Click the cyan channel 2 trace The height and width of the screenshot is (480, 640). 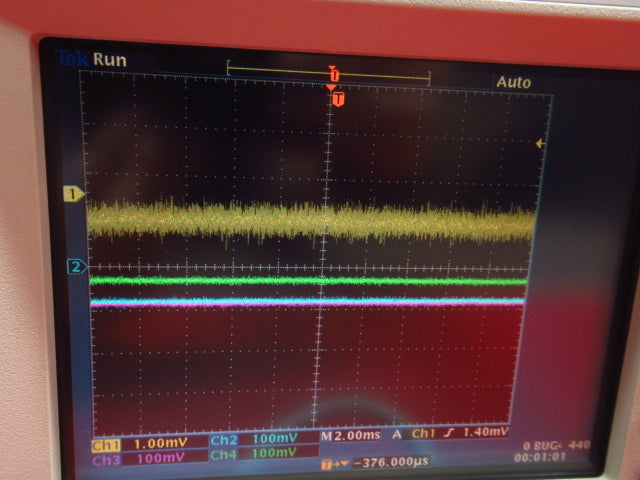(x=307, y=300)
